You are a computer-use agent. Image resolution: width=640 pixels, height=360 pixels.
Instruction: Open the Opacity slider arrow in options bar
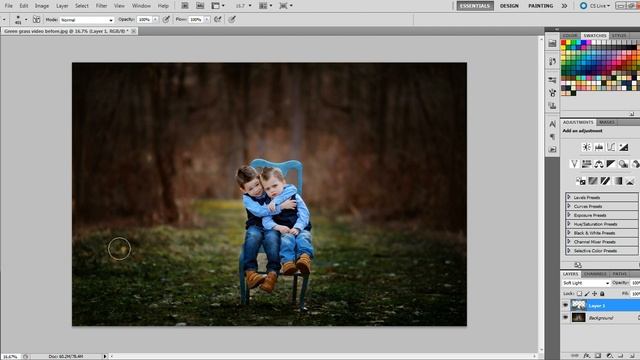pyautogui.click(x=156, y=20)
